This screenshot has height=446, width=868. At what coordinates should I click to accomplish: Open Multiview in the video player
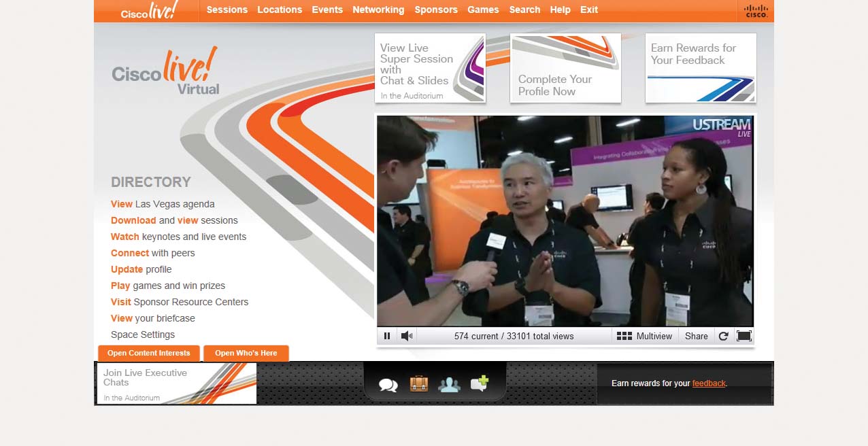[x=644, y=335]
